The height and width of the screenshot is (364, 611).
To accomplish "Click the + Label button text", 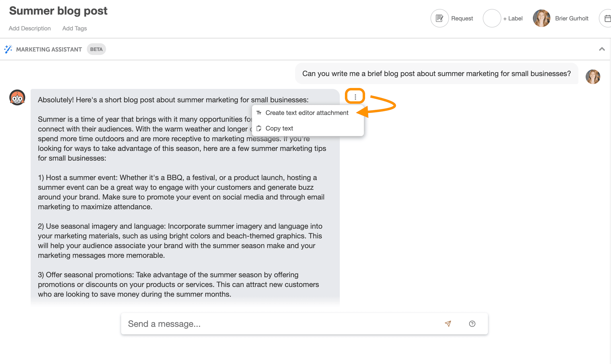I will click(512, 18).
